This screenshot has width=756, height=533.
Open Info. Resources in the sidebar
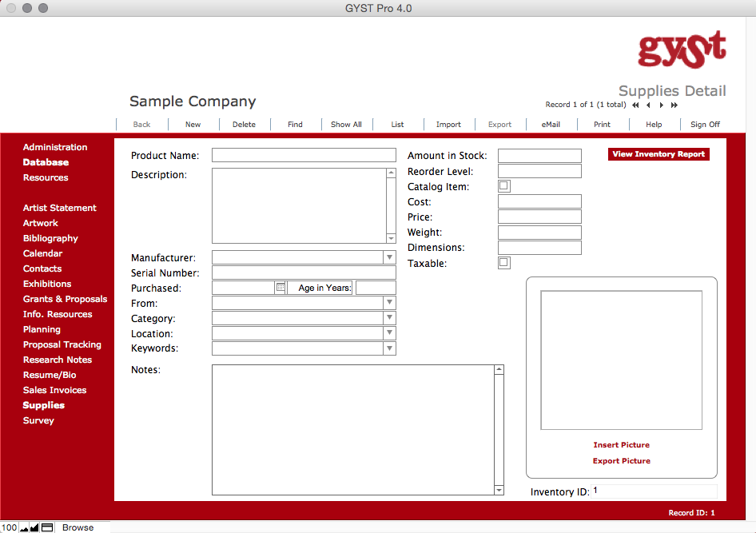58,314
